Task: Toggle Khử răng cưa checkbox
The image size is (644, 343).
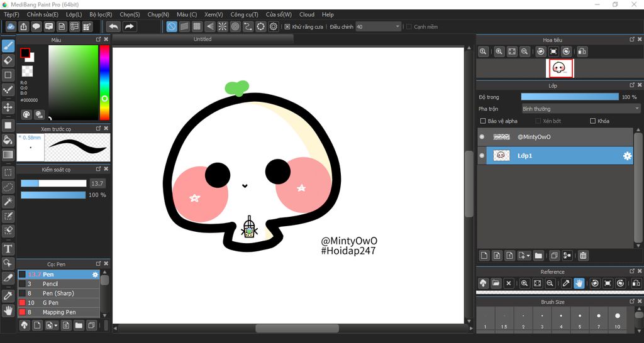Action: coord(287,26)
